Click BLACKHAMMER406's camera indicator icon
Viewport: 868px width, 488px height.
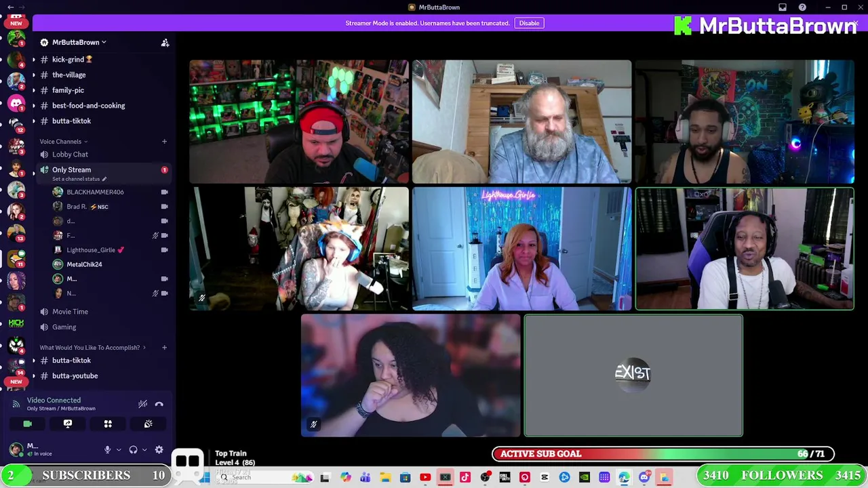164,192
